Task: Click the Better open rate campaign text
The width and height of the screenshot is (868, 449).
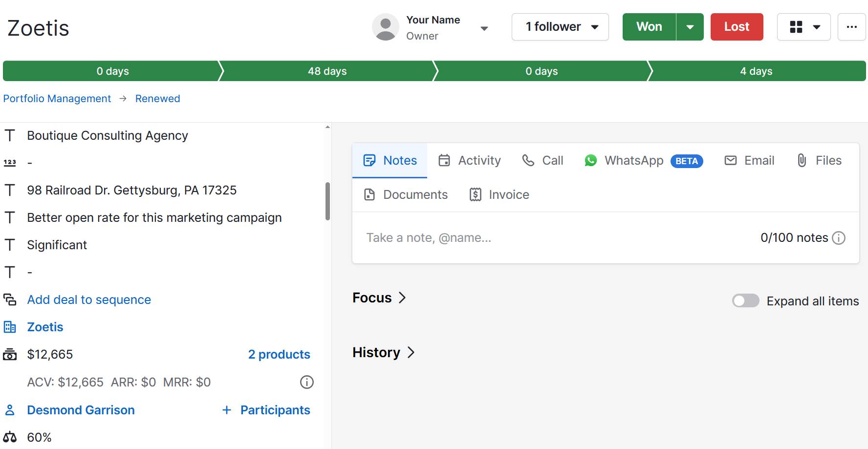Action: pyautogui.click(x=154, y=217)
